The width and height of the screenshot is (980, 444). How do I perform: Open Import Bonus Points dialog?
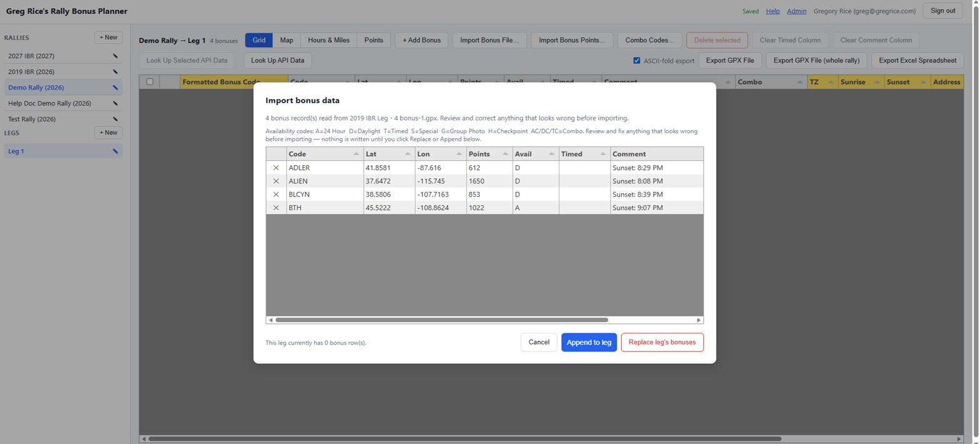tap(572, 40)
